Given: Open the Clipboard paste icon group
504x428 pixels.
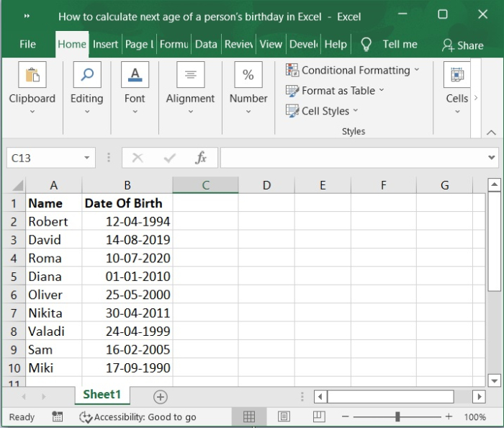Looking at the screenshot, I should click(32, 76).
